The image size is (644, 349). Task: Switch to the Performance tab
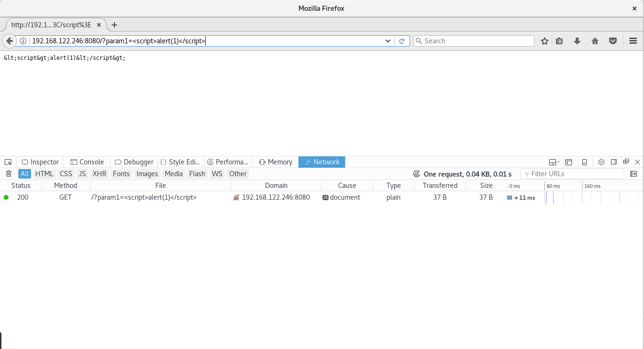pos(228,162)
